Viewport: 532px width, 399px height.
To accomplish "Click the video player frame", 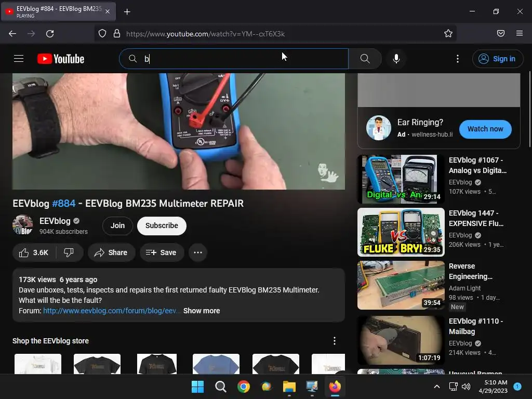I will point(179,131).
